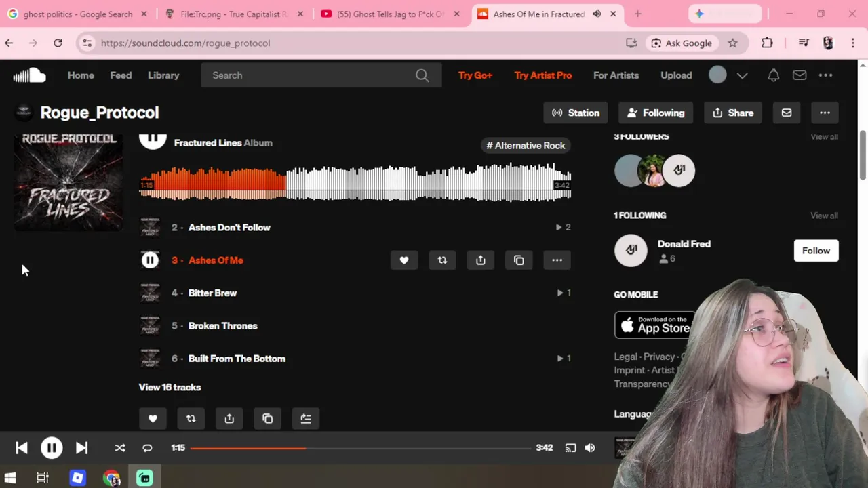Open Windows Start menu
Screen dimensions: 868x488
pyautogui.click(x=10, y=478)
